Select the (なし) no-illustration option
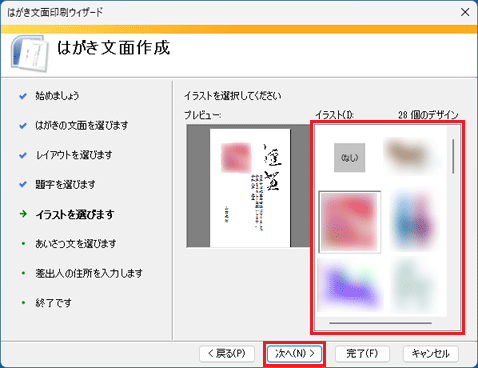Image resolution: width=478 pixels, height=368 pixels. [349, 158]
